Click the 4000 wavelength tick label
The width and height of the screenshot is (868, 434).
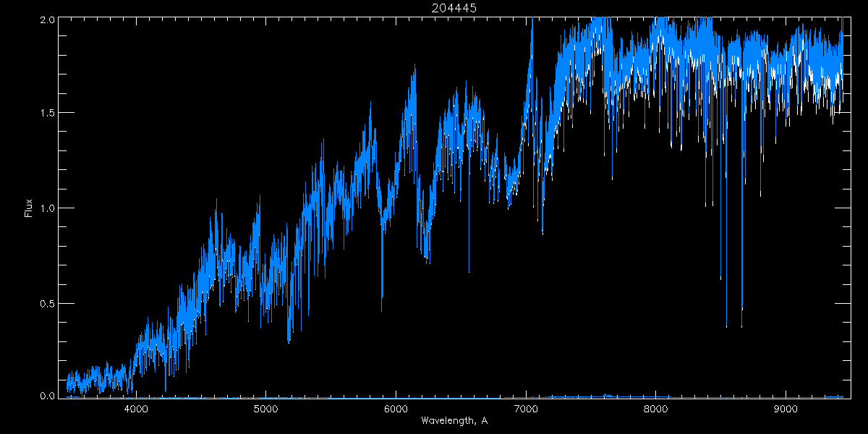tap(136, 409)
